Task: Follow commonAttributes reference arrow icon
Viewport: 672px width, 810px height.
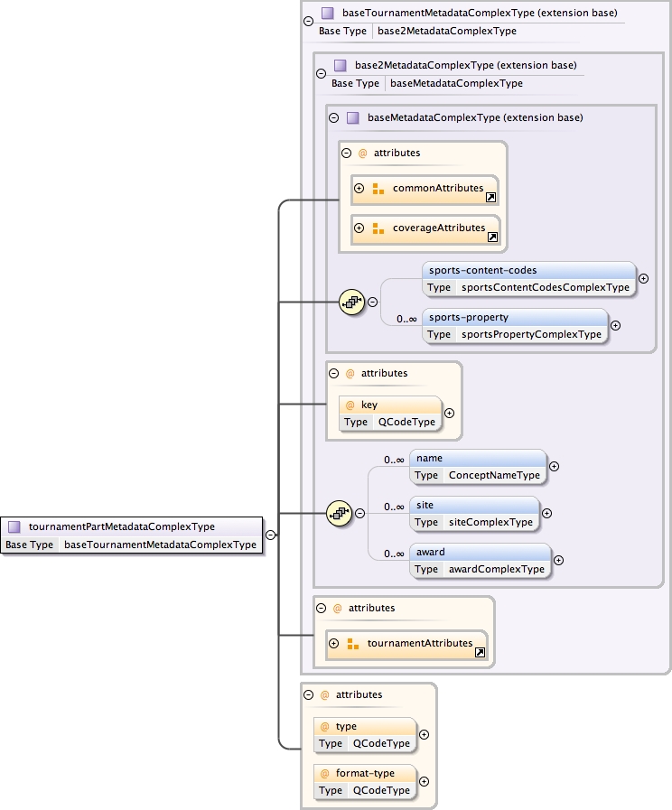Action: pyautogui.click(x=491, y=197)
